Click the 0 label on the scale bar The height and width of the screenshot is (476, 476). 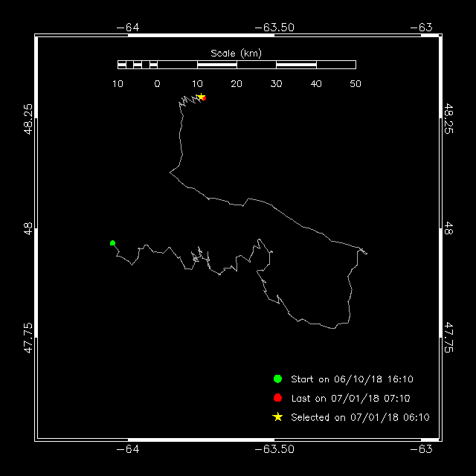(157, 83)
